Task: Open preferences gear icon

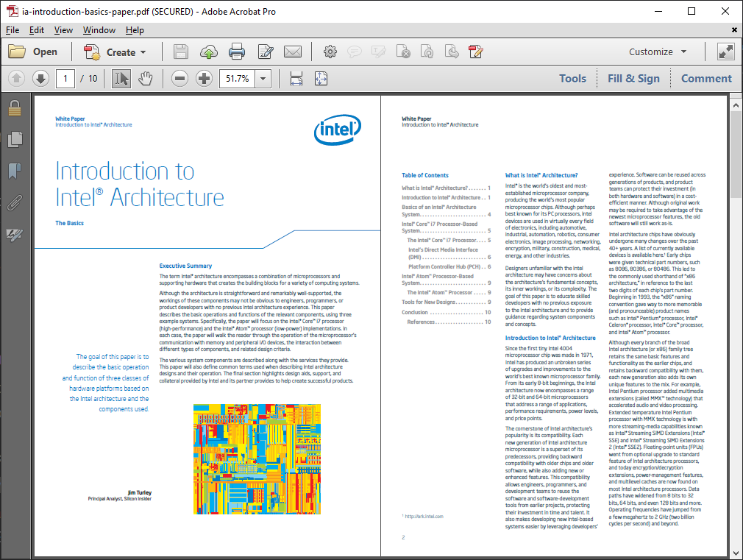Action: coord(330,52)
